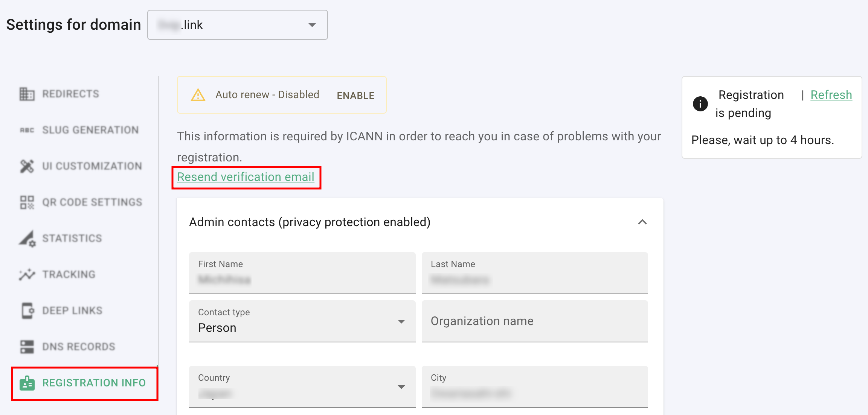Click the Deep Links phone icon
This screenshot has height=415, width=868.
27,311
